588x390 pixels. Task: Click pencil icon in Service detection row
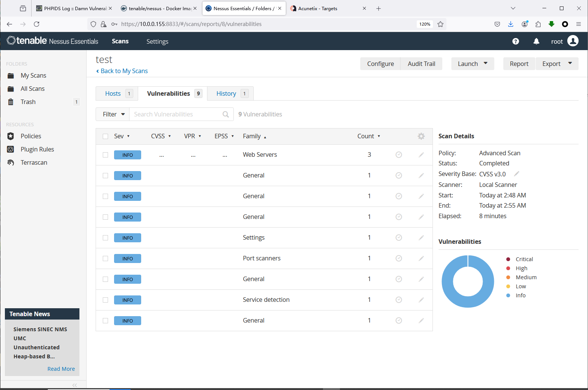pos(421,300)
